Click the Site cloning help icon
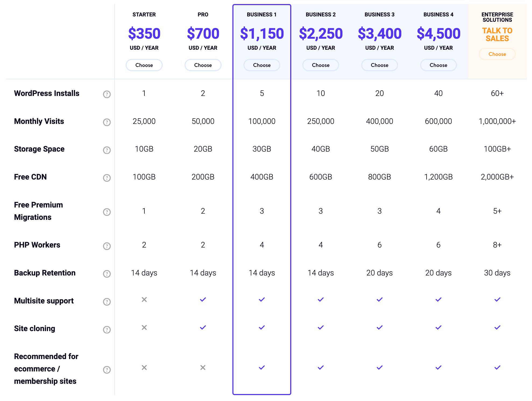 (x=107, y=330)
